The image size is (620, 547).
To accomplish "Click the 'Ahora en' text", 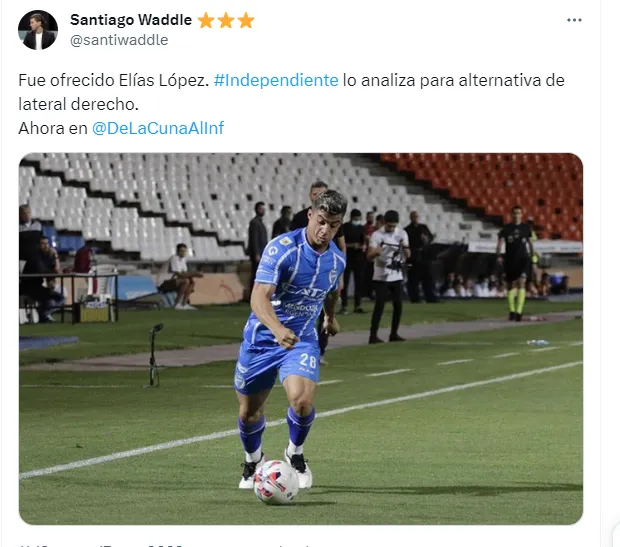I will [x=53, y=128].
